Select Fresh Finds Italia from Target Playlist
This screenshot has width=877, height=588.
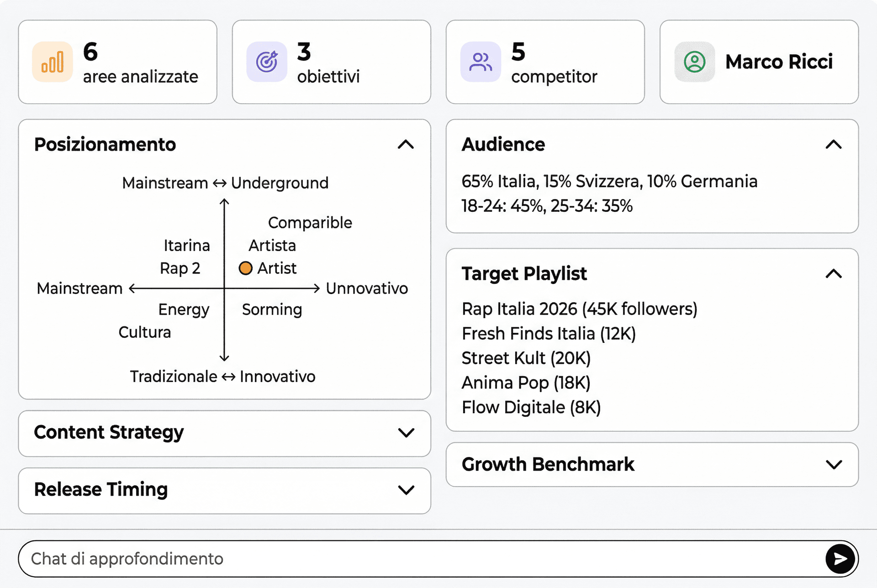point(548,333)
